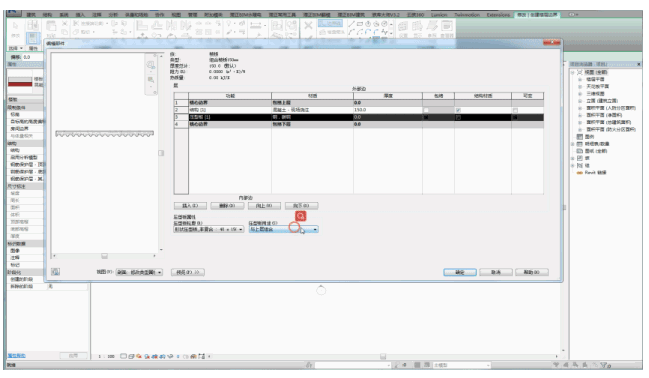The height and width of the screenshot is (378, 649).
Task: Click OK in Edit Assembly dialog
Action: pyautogui.click(x=460, y=272)
